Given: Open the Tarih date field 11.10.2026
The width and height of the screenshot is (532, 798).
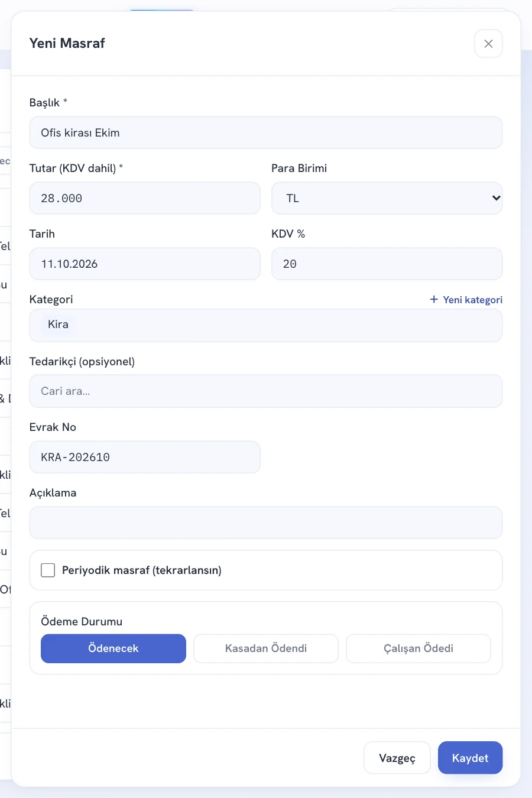Looking at the screenshot, I should pos(145,264).
